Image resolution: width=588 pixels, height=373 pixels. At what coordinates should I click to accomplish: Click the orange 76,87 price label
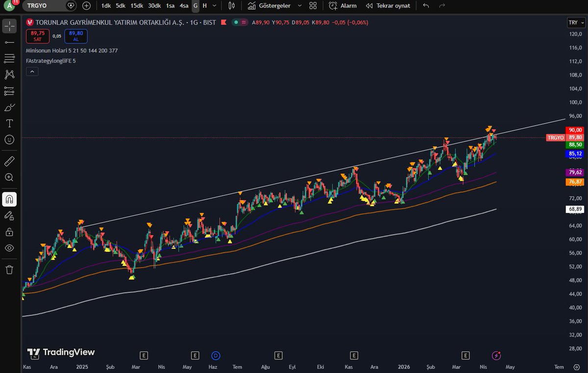click(574, 182)
